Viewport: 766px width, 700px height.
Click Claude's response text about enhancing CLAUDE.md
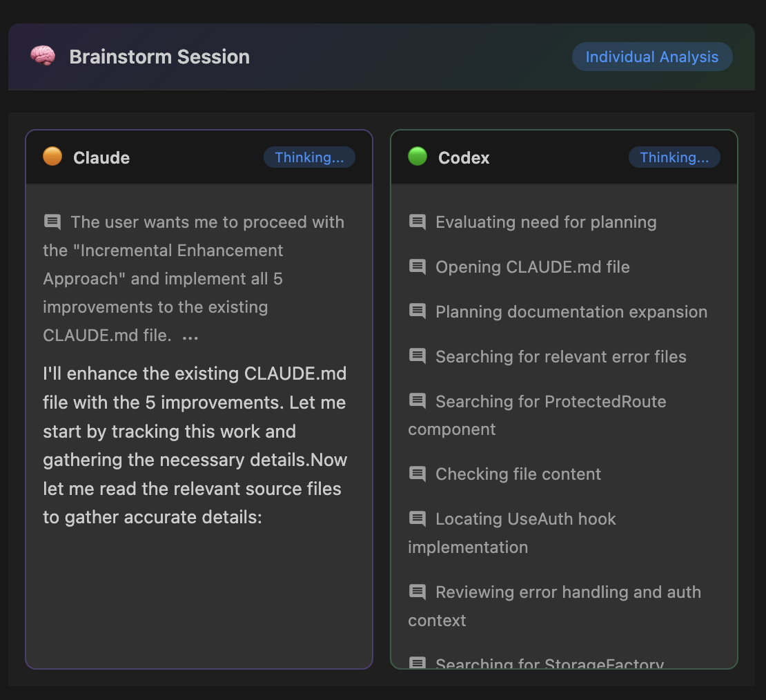tap(195, 445)
